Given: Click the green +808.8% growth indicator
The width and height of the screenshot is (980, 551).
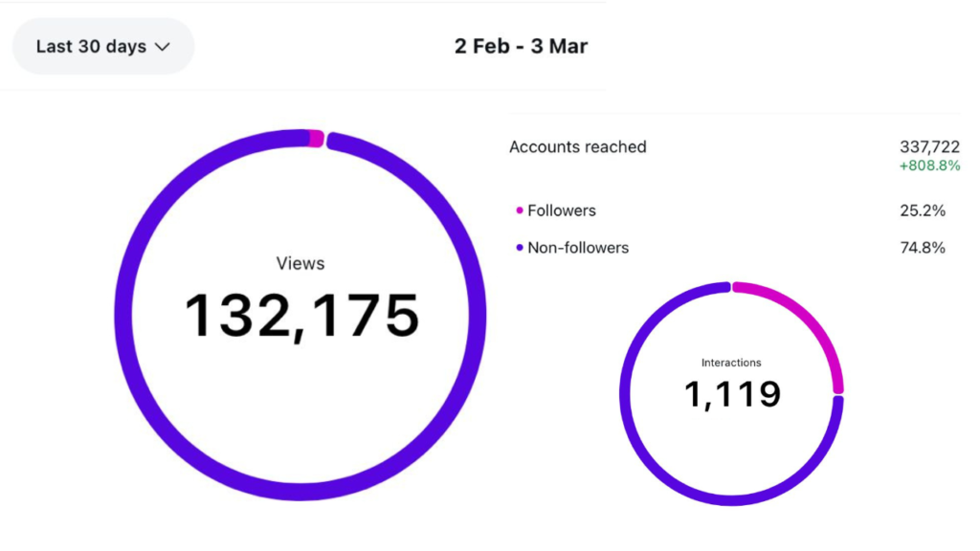Looking at the screenshot, I should point(929,165).
